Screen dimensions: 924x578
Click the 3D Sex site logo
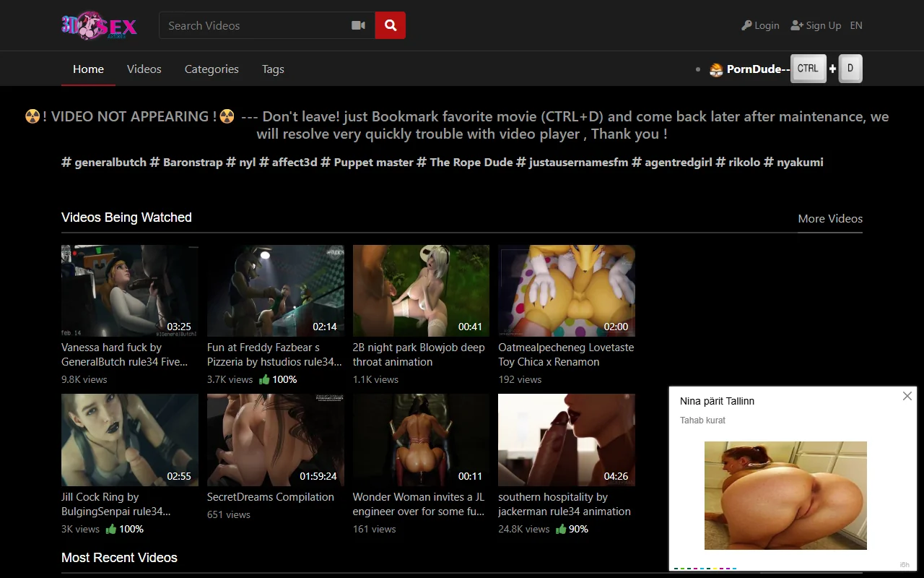pos(99,25)
